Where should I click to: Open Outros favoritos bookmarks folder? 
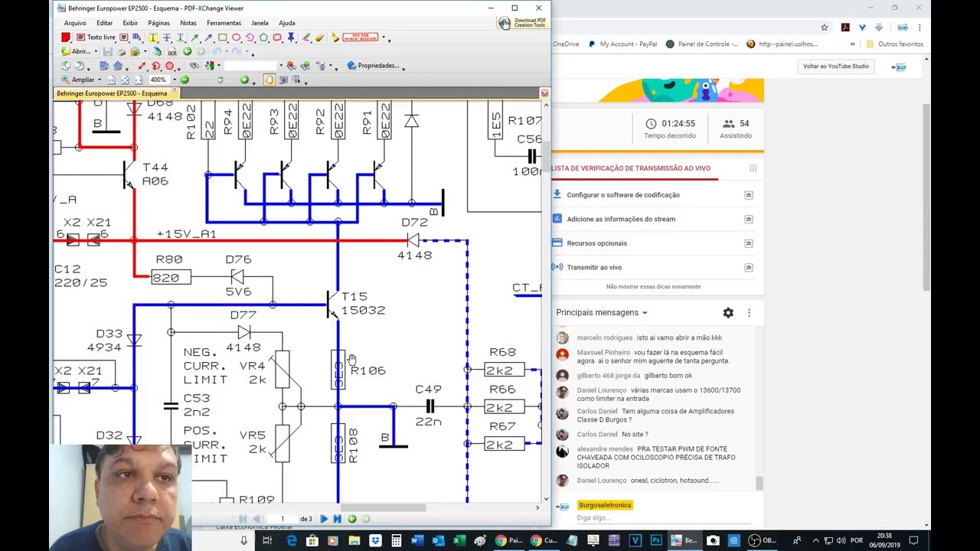click(x=895, y=44)
